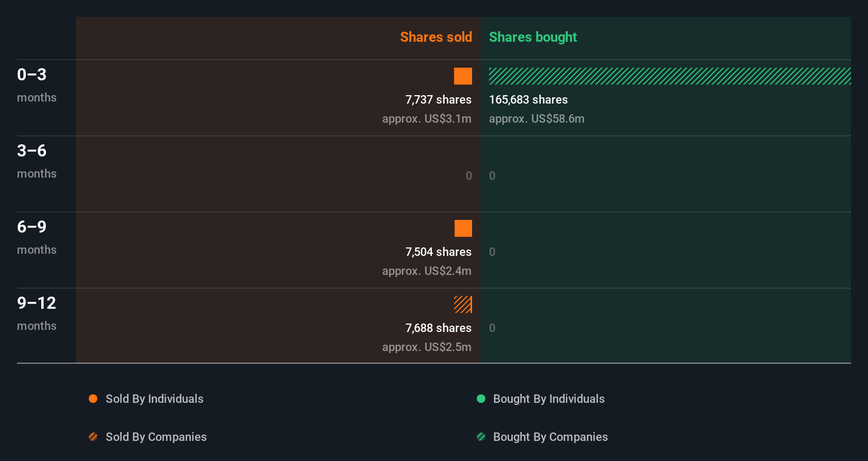The height and width of the screenshot is (461, 868).
Task: Click the 'Shares bought' column header
Action: click(x=533, y=37)
